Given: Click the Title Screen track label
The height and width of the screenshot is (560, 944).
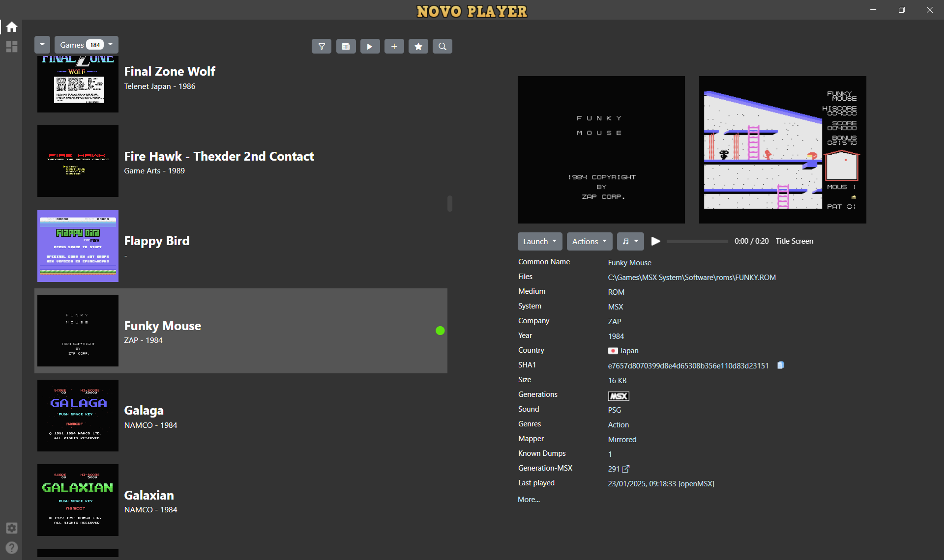Looking at the screenshot, I should click(x=794, y=241).
